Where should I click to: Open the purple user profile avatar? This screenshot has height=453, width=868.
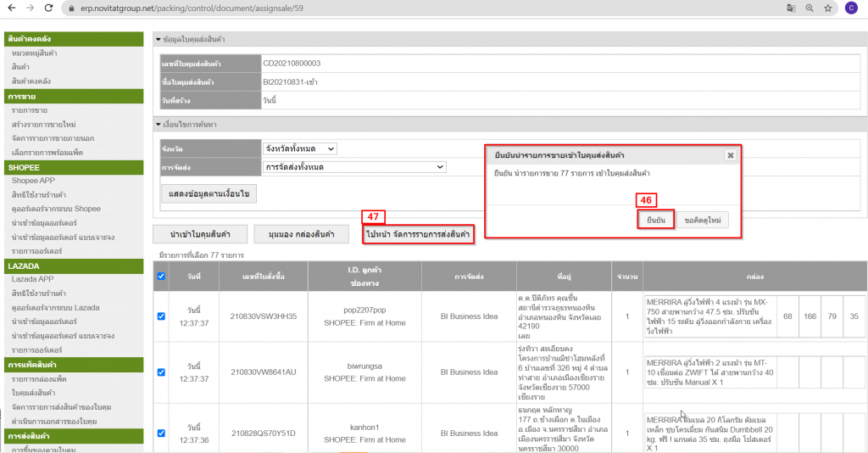click(850, 8)
